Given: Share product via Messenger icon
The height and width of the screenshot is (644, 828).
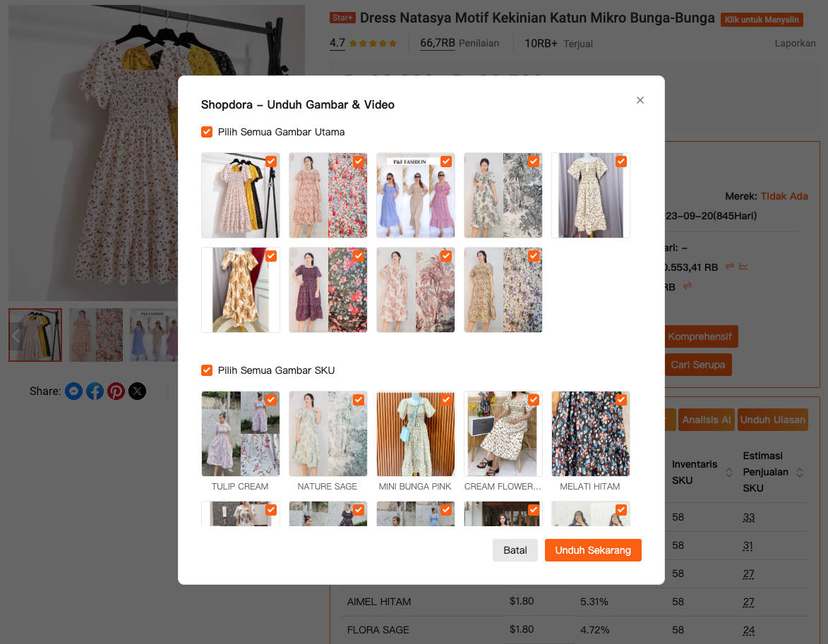Looking at the screenshot, I should click(x=74, y=391).
